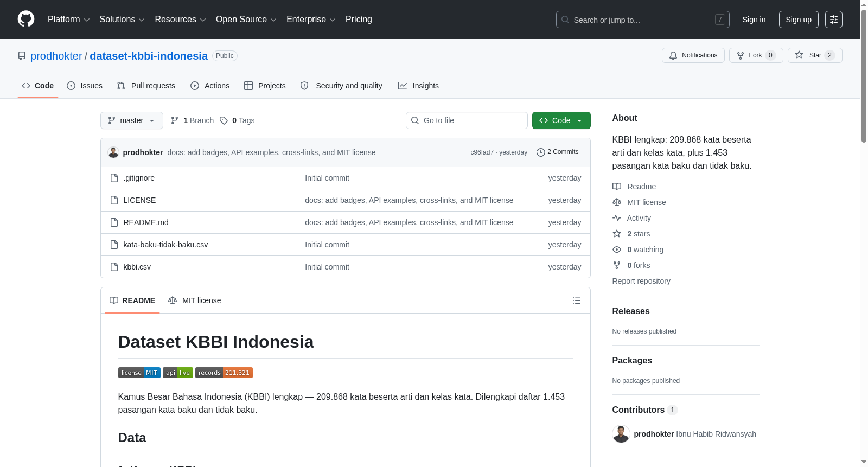The image size is (868, 467).
Task: Click the Notifications button
Action: click(x=693, y=55)
